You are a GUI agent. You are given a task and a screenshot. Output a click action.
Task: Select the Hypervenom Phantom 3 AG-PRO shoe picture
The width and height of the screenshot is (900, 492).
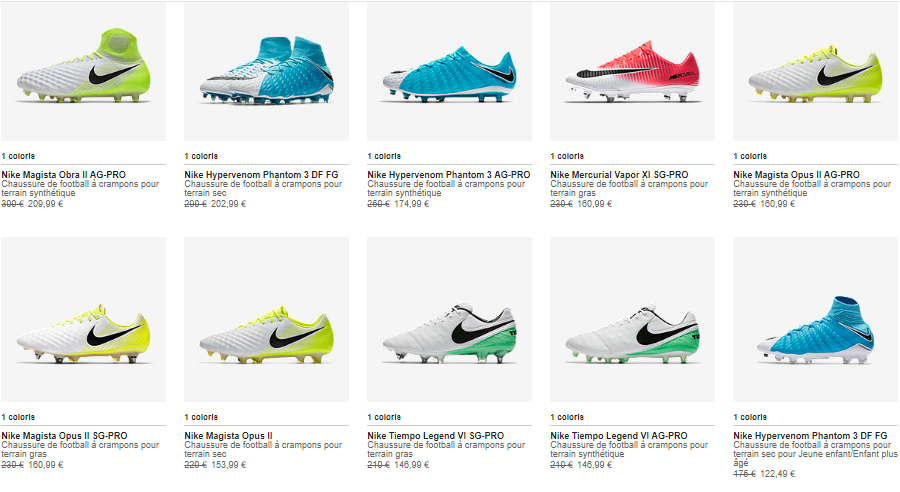[449, 71]
